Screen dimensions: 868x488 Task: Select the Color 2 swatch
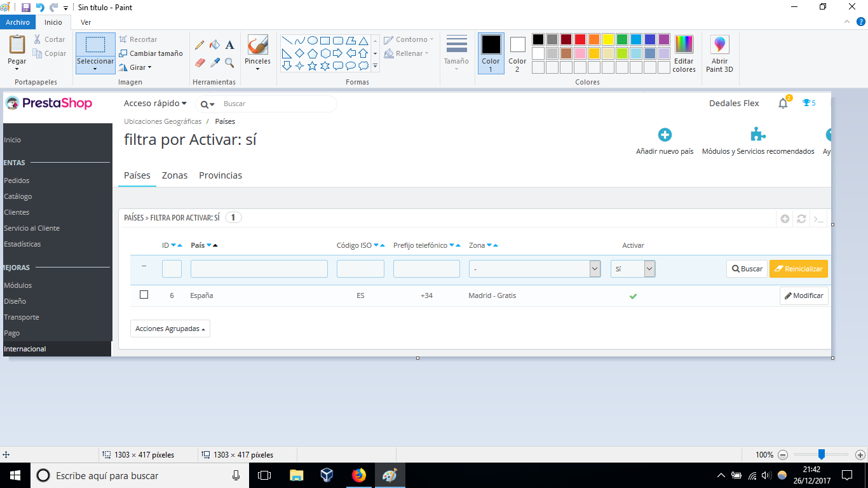[517, 53]
